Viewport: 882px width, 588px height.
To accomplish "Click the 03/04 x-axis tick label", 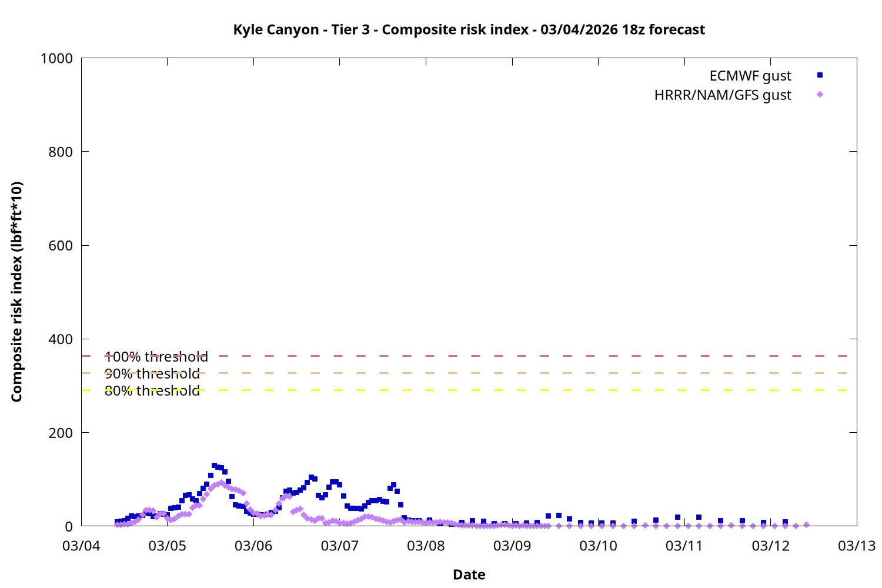I will (81, 546).
